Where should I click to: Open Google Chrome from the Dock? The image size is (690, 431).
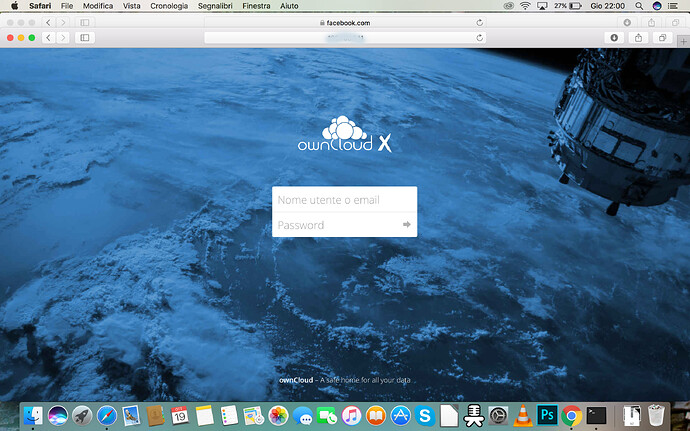pyautogui.click(x=572, y=415)
